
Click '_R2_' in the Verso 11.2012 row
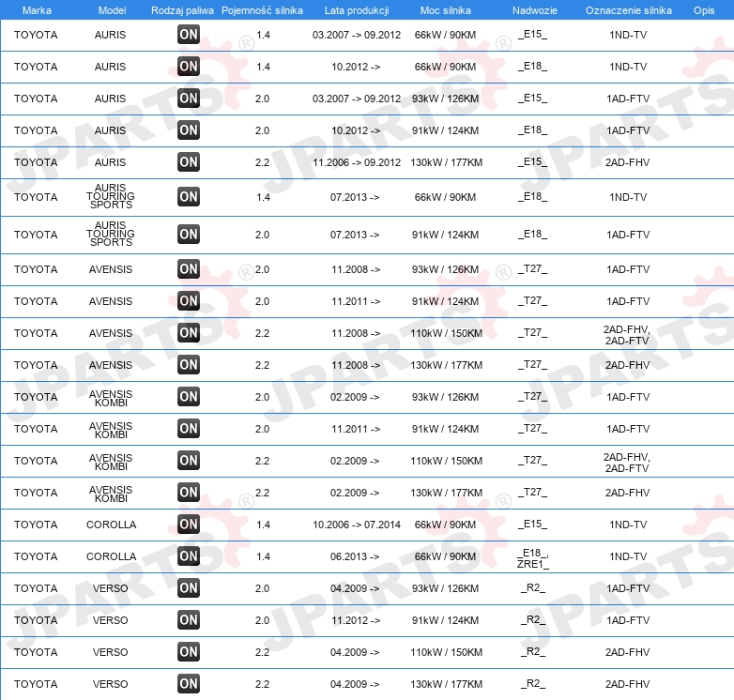pyautogui.click(x=533, y=619)
